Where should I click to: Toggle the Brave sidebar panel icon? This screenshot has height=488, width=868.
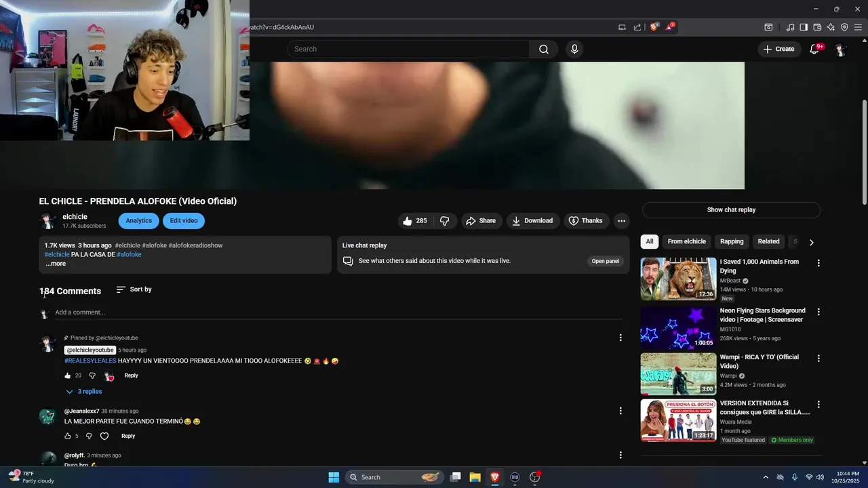click(804, 27)
